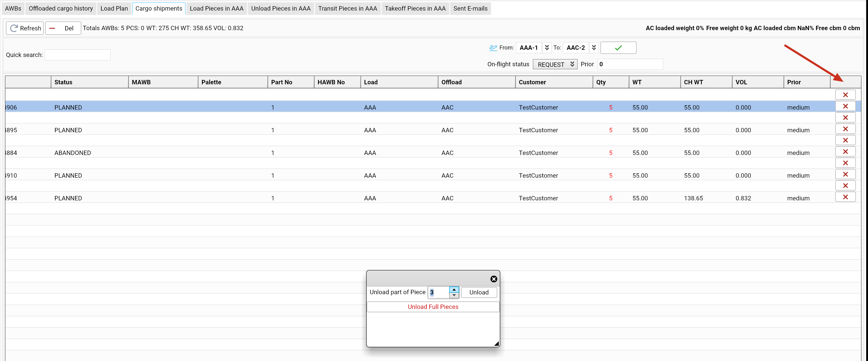
Task: Increase the unload piece count stepper
Action: coord(454,290)
